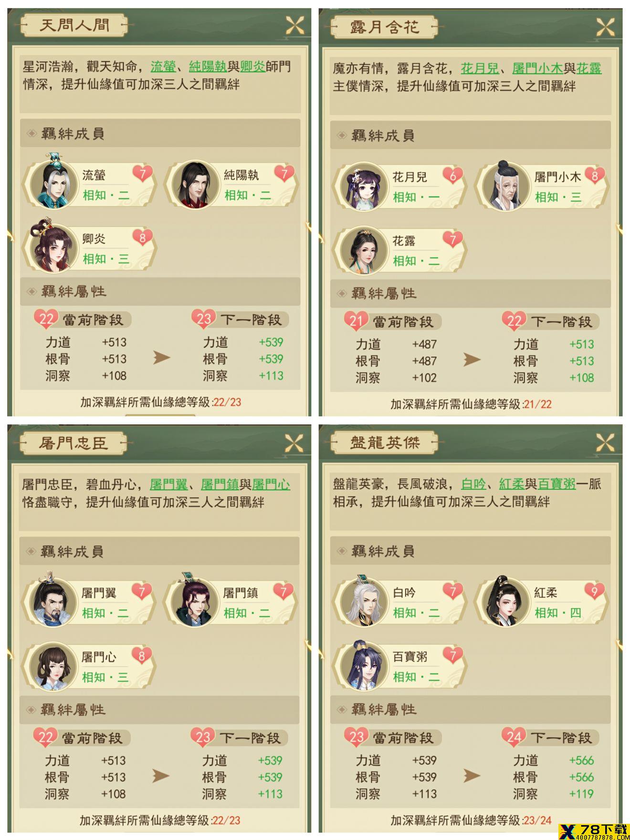Click heart 22 當前階段 in 天問人間

(46, 319)
